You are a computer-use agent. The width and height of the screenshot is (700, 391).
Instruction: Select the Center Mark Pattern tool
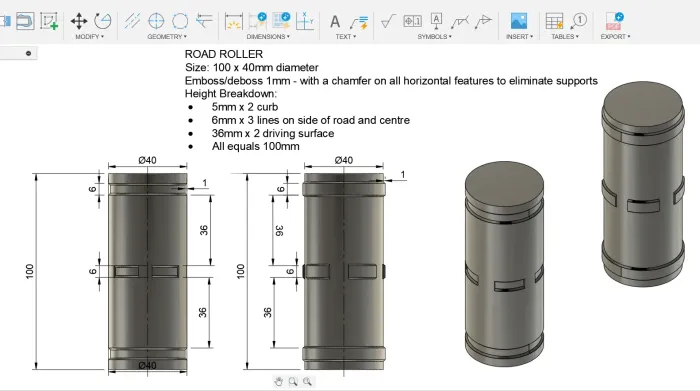(x=180, y=21)
